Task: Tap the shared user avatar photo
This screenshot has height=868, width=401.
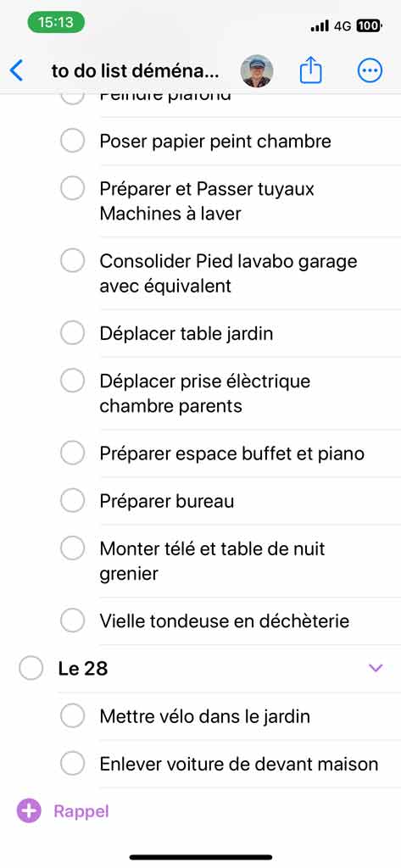Action: 256,71
